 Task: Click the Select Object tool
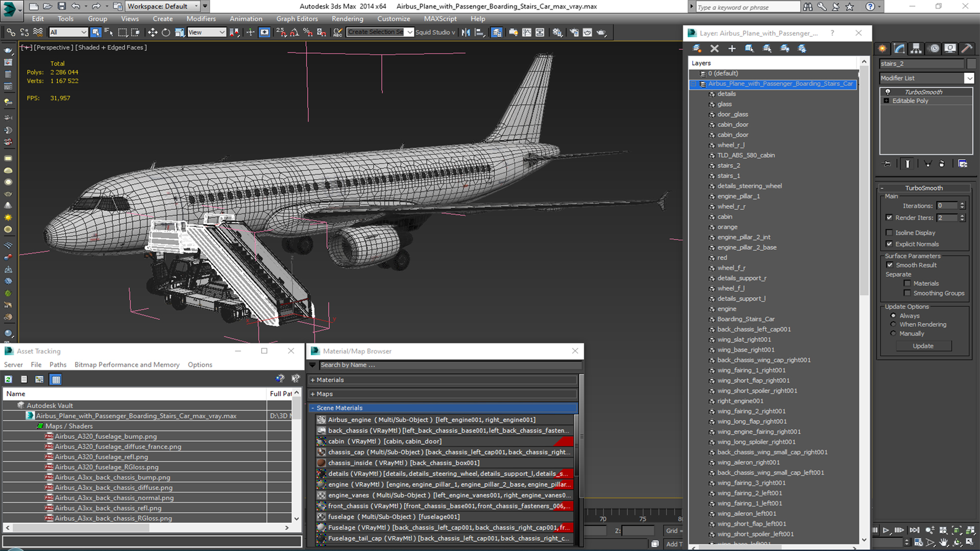(95, 32)
